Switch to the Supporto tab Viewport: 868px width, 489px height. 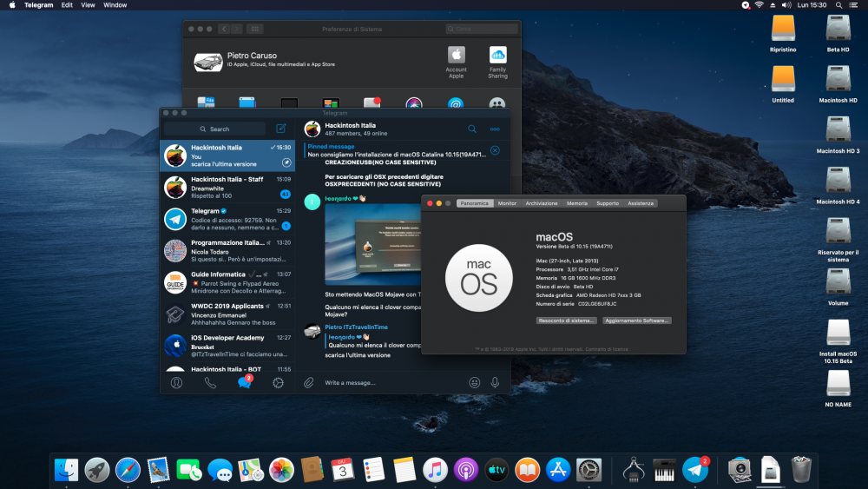pyautogui.click(x=608, y=203)
